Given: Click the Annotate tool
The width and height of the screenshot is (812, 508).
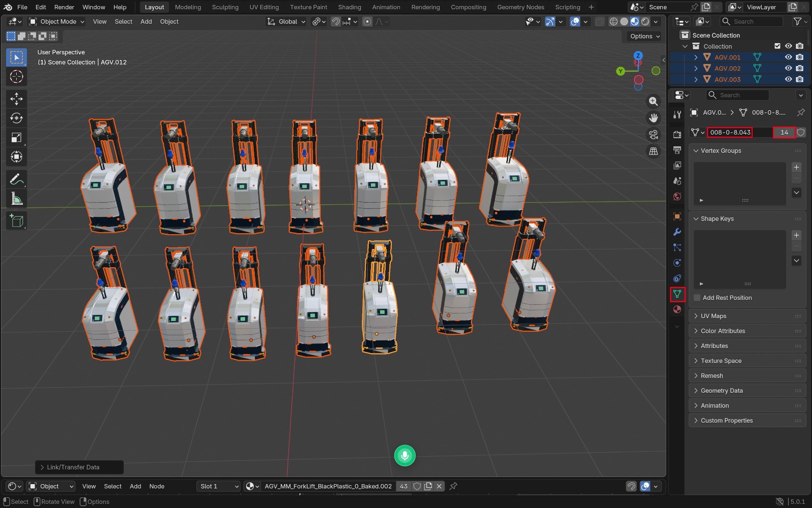Looking at the screenshot, I should 16,179.
